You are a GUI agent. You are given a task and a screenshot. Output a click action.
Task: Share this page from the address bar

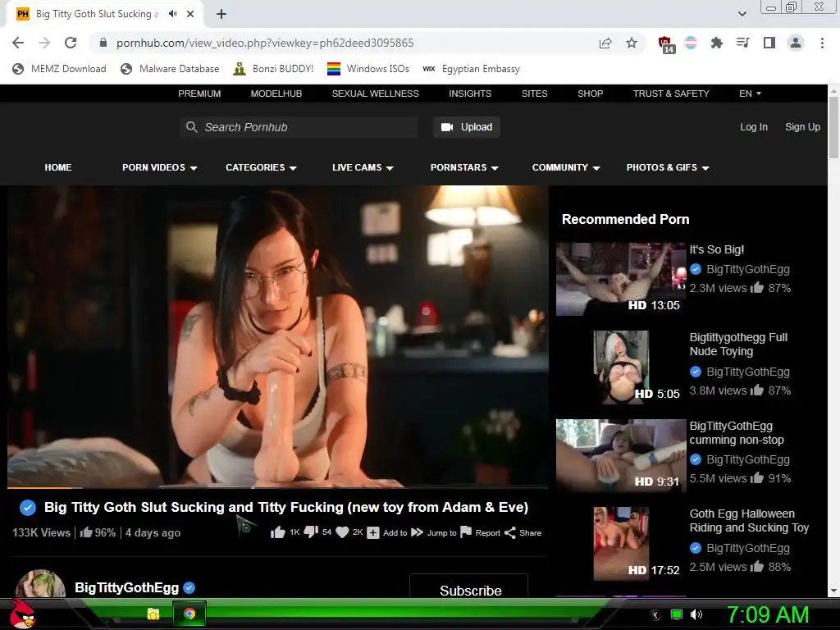click(605, 43)
